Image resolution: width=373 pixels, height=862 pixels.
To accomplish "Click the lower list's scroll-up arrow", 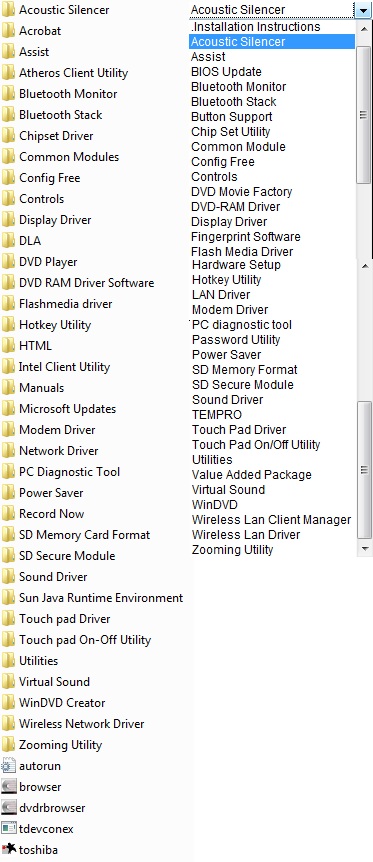I will pos(364,266).
